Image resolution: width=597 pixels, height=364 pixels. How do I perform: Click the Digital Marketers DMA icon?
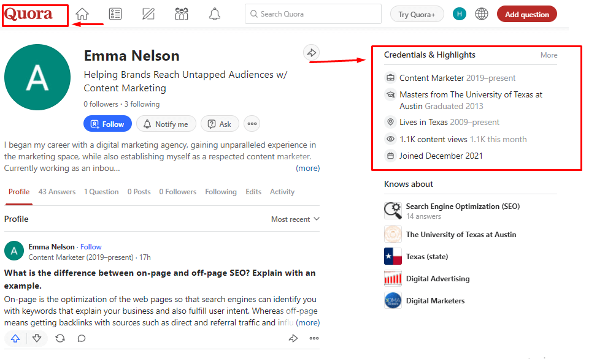[393, 300]
